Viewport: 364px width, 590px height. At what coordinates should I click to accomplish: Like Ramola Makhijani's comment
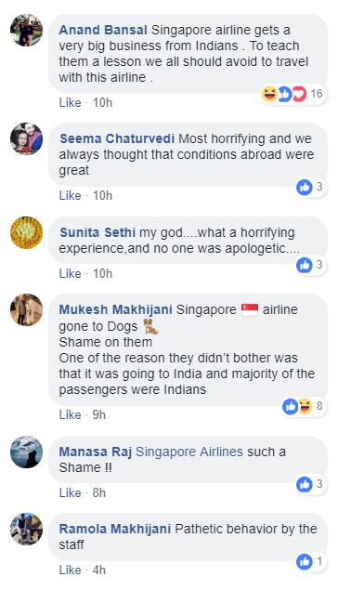click(70, 570)
